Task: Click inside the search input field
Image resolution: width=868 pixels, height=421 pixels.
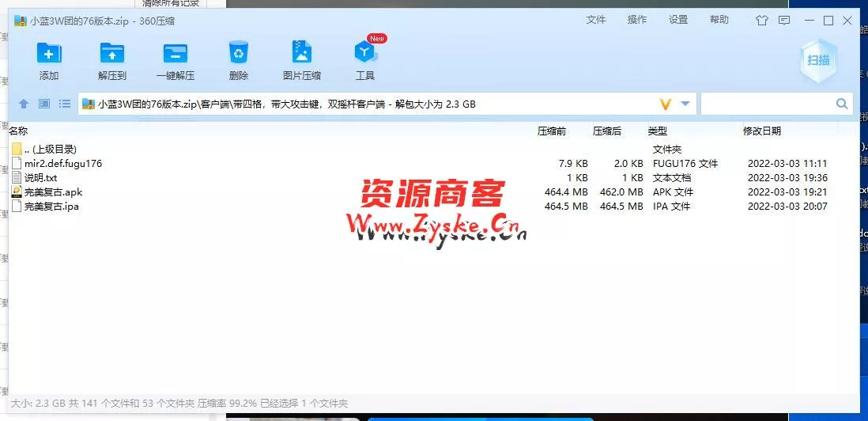Action: [x=767, y=104]
